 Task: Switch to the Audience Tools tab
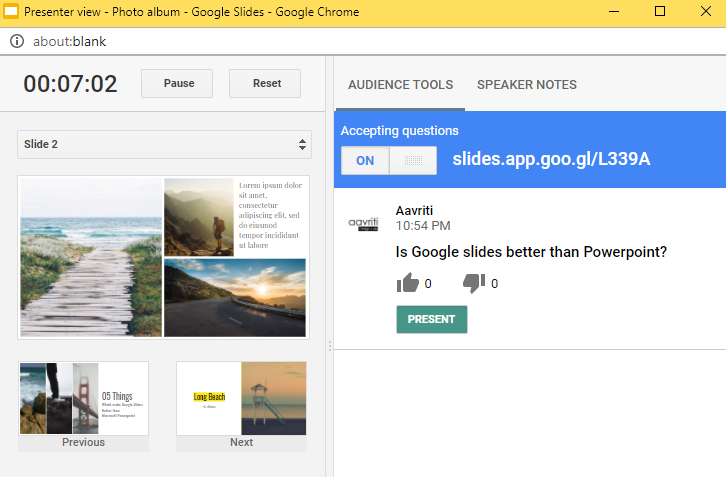coord(400,85)
